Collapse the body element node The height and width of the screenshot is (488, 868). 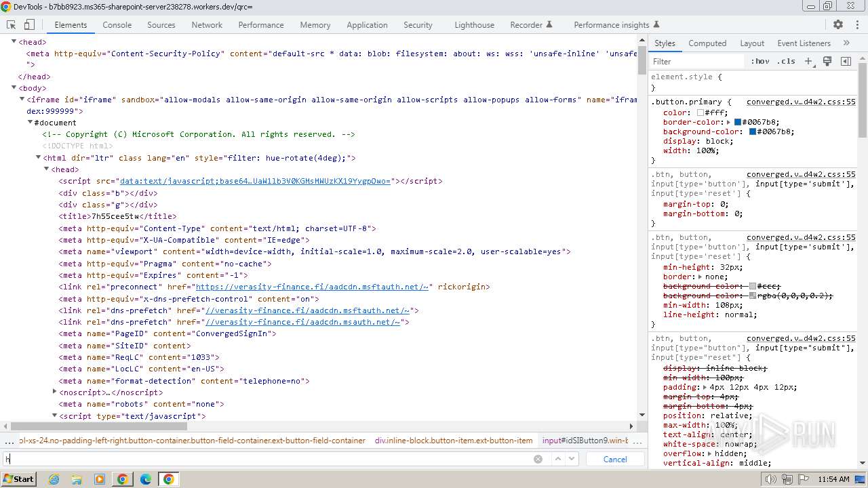pos(14,88)
